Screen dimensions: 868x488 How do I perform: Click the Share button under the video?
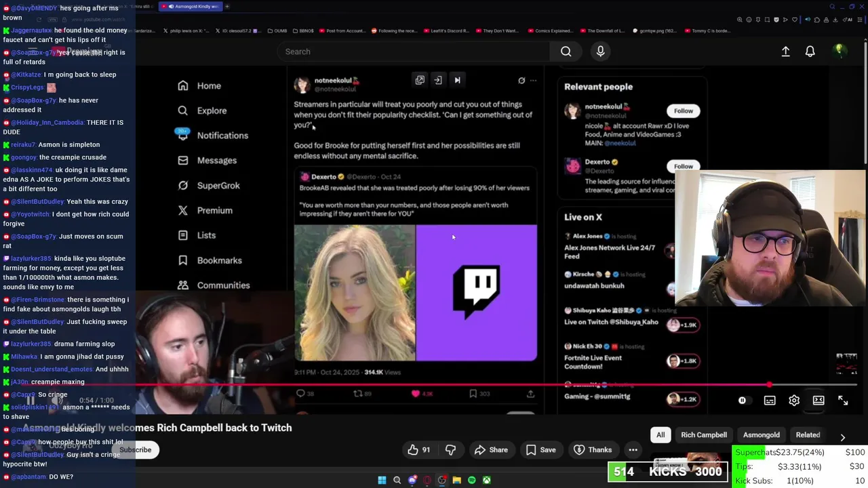(492, 449)
